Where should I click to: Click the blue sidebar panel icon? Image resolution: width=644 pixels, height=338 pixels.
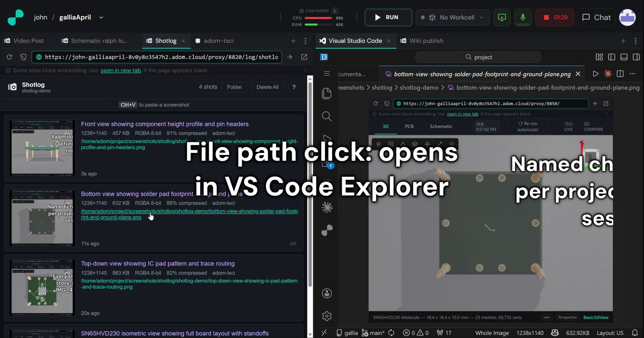(x=324, y=57)
